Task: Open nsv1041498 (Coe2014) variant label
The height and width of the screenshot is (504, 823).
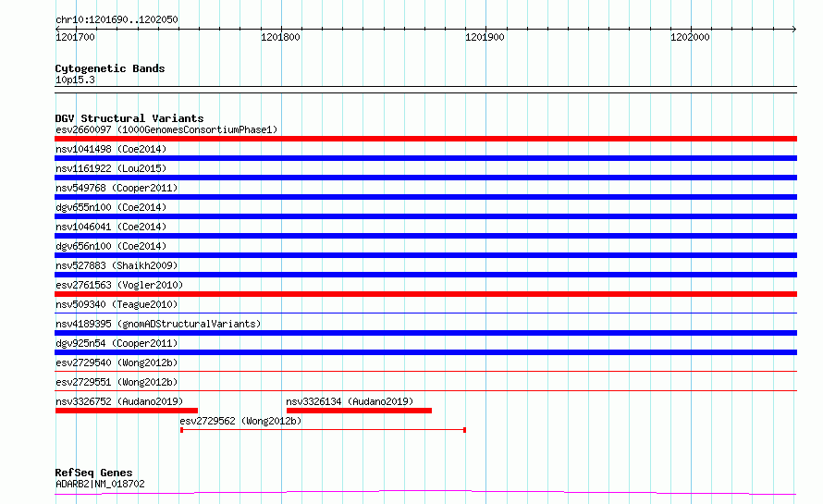Action: pyautogui.click(x=111, y=149)
